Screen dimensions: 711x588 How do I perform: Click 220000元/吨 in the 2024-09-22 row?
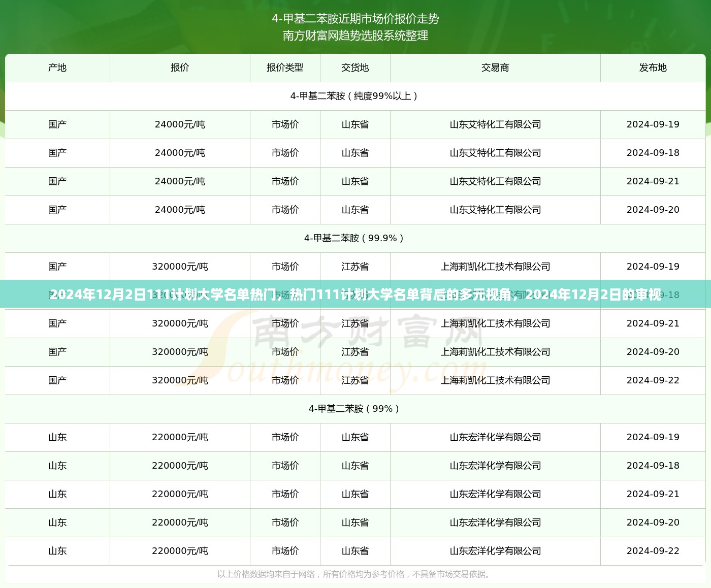[x=180, y=551]
